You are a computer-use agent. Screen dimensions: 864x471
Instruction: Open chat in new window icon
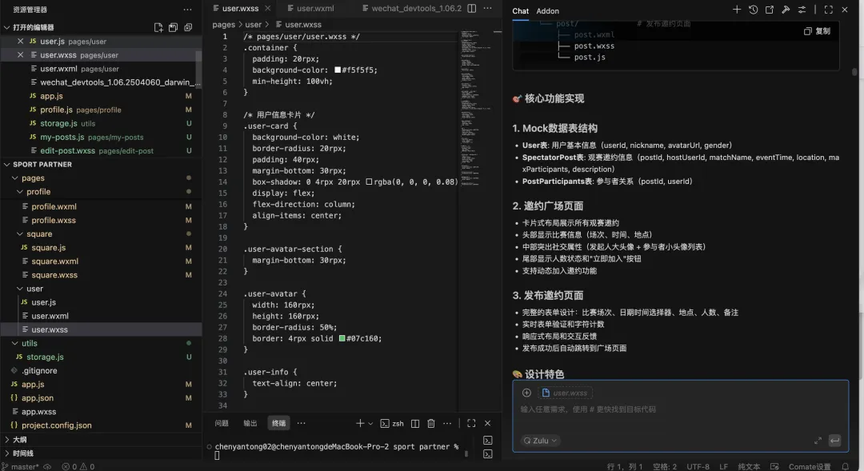pyautogui.click(x=769, y=9)
